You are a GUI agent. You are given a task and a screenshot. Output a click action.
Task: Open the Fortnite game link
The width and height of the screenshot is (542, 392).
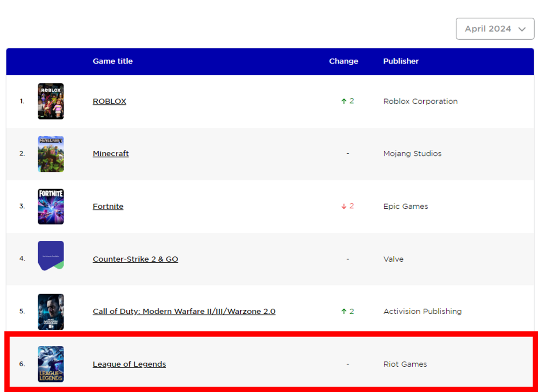point(108,206)
